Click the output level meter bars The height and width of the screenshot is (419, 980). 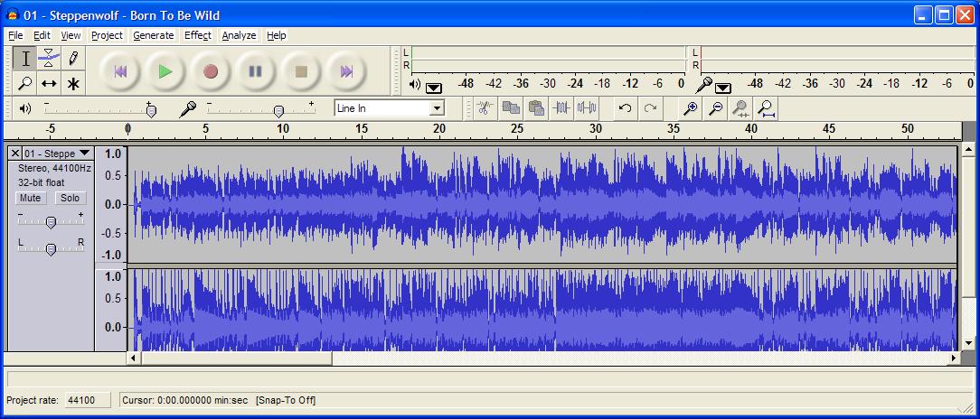(548, 60)
